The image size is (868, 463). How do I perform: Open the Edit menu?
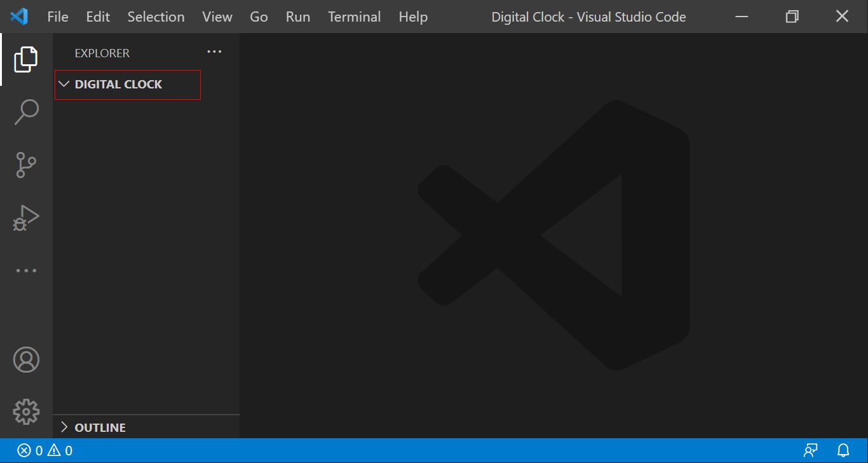[x=98, y=17]
